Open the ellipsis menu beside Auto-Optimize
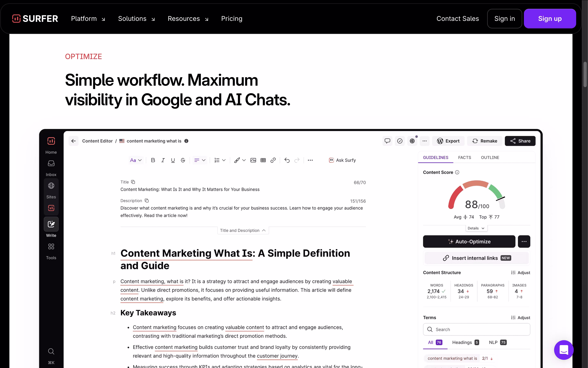Image resolution: width=588 pixels, height=368 pixels. click(524, 241)
